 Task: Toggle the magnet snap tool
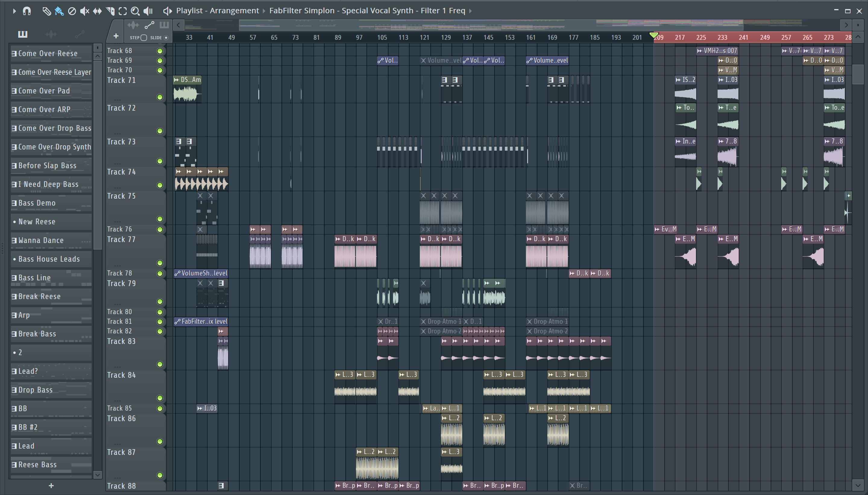coord(27,11)
